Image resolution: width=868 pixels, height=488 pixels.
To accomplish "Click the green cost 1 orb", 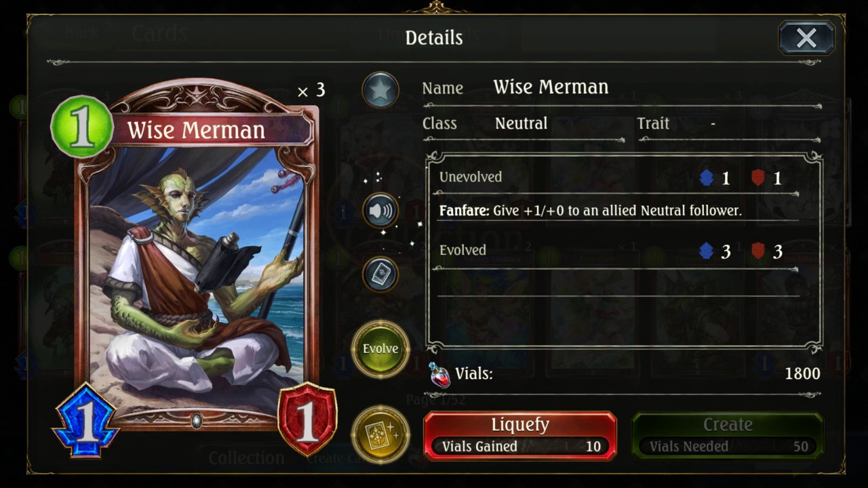I will point(82,127).
